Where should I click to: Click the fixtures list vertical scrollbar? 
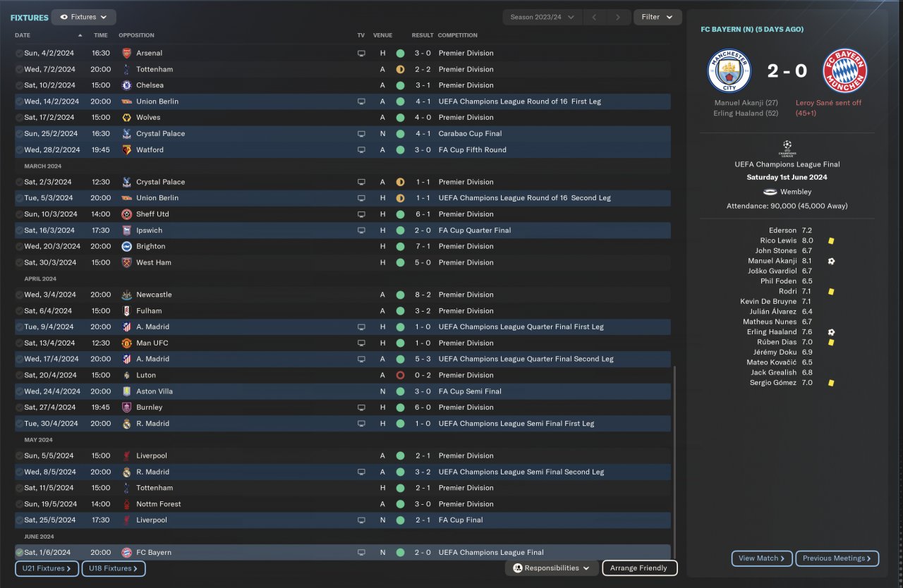tap(674, 462)
